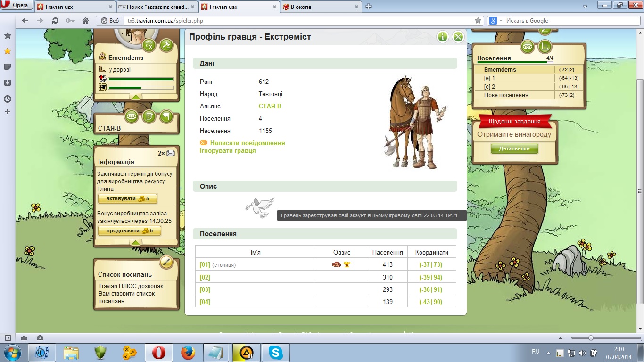Screen dimensions: 644x362
Task: Open Opera sidebar downloads panel
Action: 8,83
